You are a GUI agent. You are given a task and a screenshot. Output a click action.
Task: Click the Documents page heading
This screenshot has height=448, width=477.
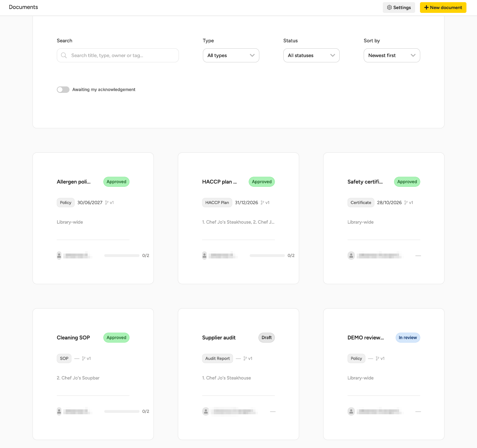pos(23,7)
